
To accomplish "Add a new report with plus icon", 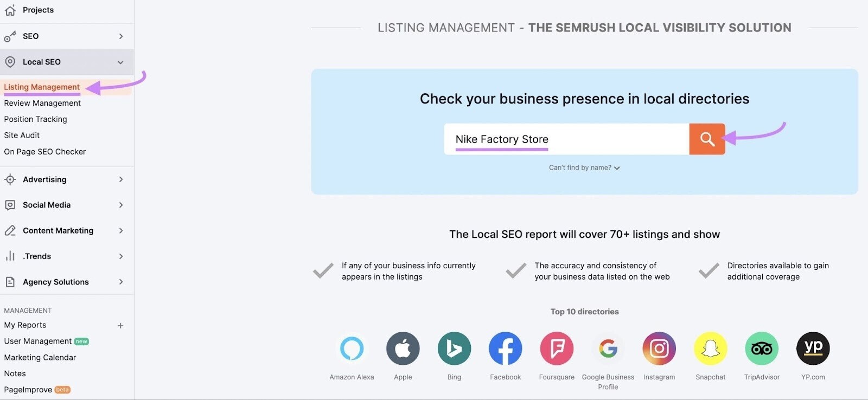I will pos(120,326).
